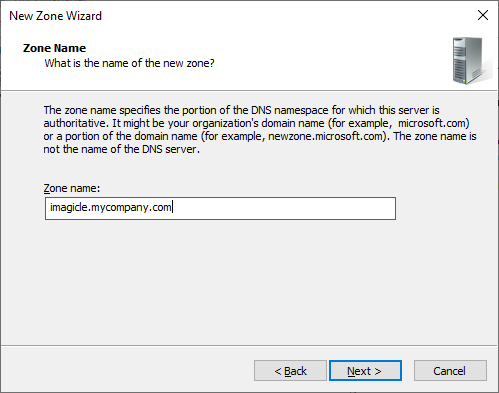Click the New Zone Wizard title bar text

(x=55, y=16)
